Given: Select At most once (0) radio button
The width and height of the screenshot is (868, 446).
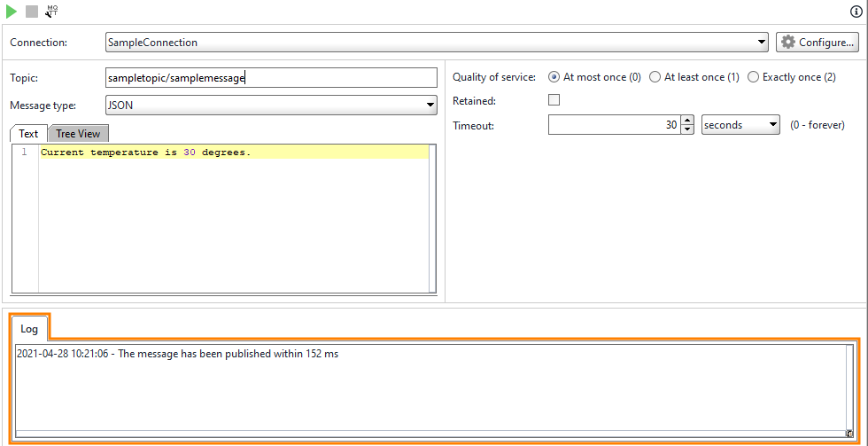Looking at the screenshot, I should click(x=553, y=77).
